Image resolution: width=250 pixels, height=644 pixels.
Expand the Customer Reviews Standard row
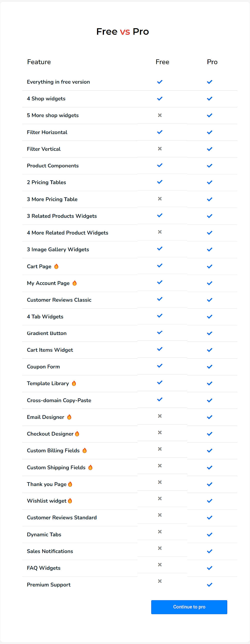[62, 517]
